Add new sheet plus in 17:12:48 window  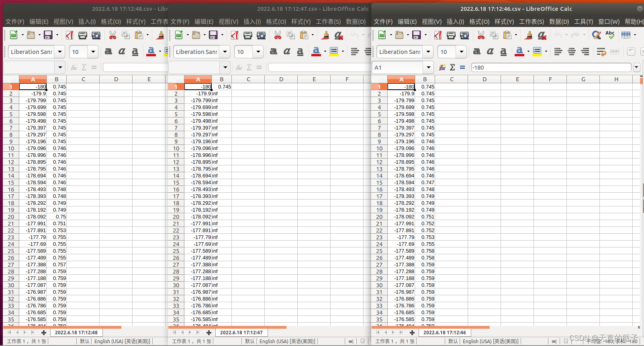(x=44, y=333)
